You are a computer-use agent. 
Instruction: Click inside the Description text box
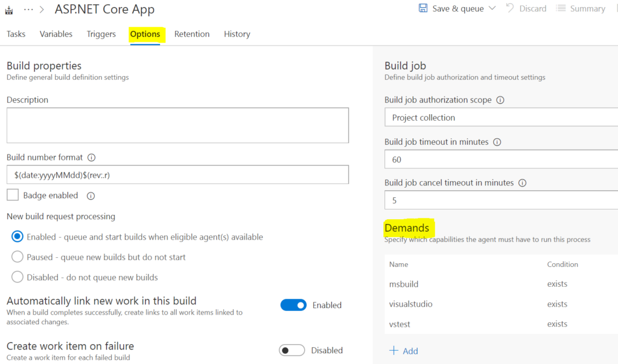[x=177, y=125]
